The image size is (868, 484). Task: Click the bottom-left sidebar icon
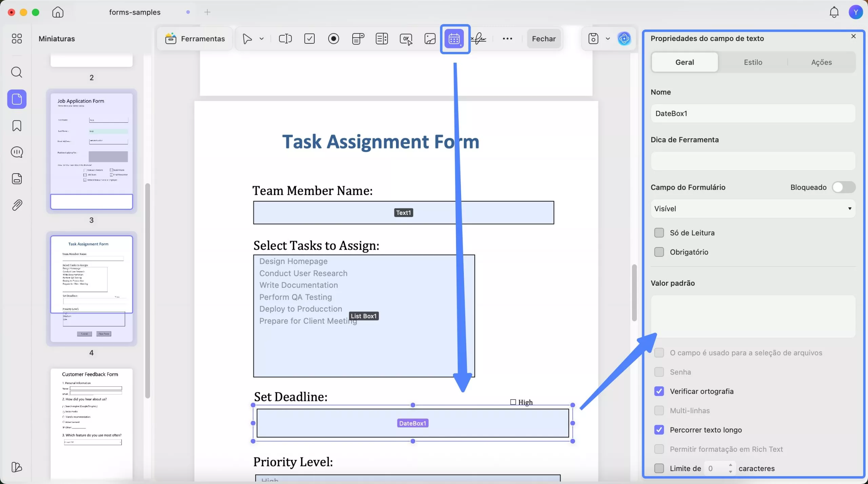[17, 467]
